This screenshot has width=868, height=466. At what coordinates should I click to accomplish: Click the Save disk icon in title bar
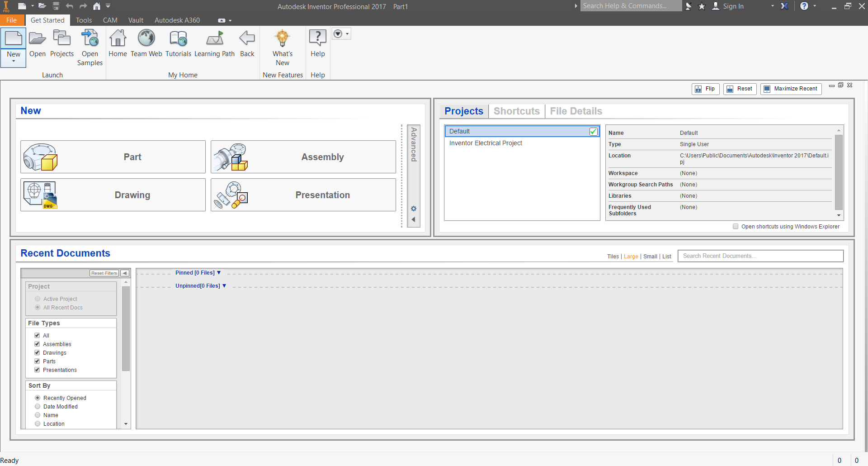coord(56,6)
